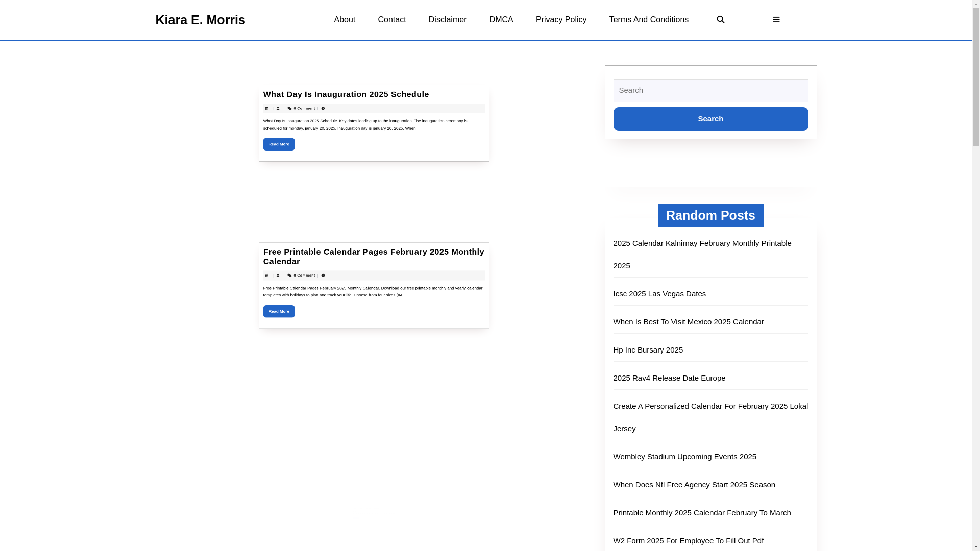
Task: Open 2025 Calendar Kalnirnay February Monthly Printable link
Action: pyautogui.click(x=702, y=255)
